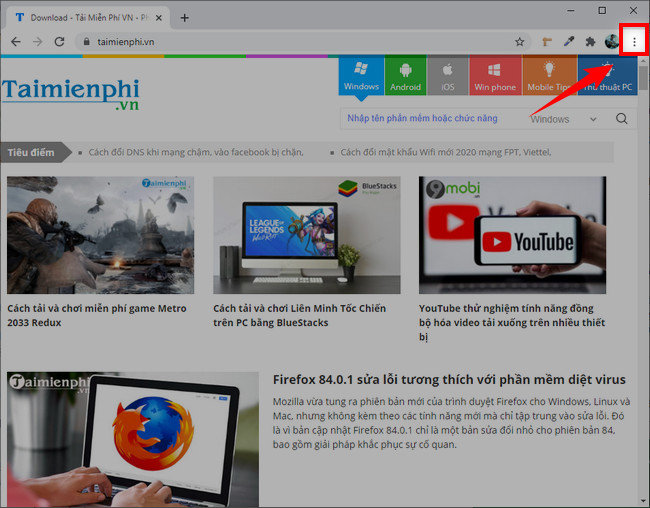The height and width of the screenshot is (508, 650).
Task: Go back to previous page
Action: point(16,41)
